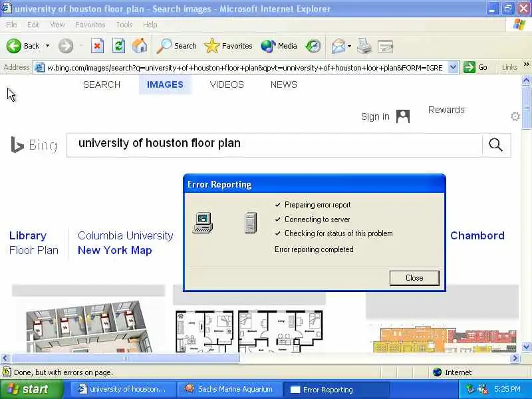Switch to the NEWS tab
This screenshot has height=399, width=532.
click(x=284, y=84)
